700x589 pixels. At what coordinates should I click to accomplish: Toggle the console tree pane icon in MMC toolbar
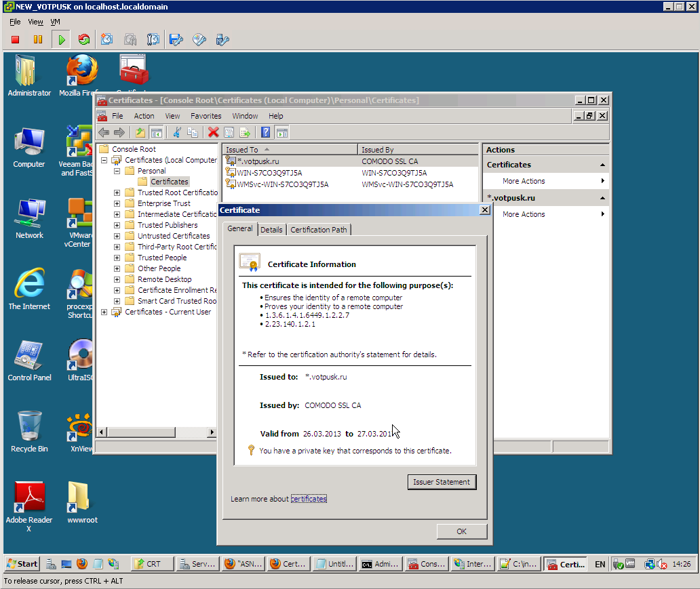pos(156,133)
